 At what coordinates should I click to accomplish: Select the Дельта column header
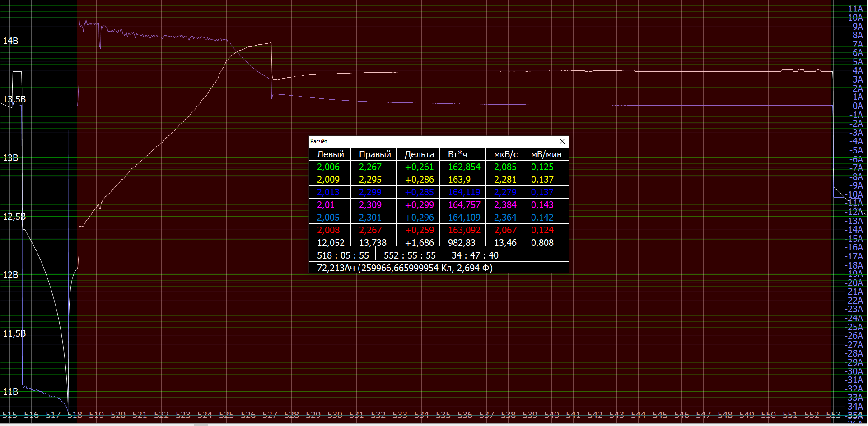419,154
